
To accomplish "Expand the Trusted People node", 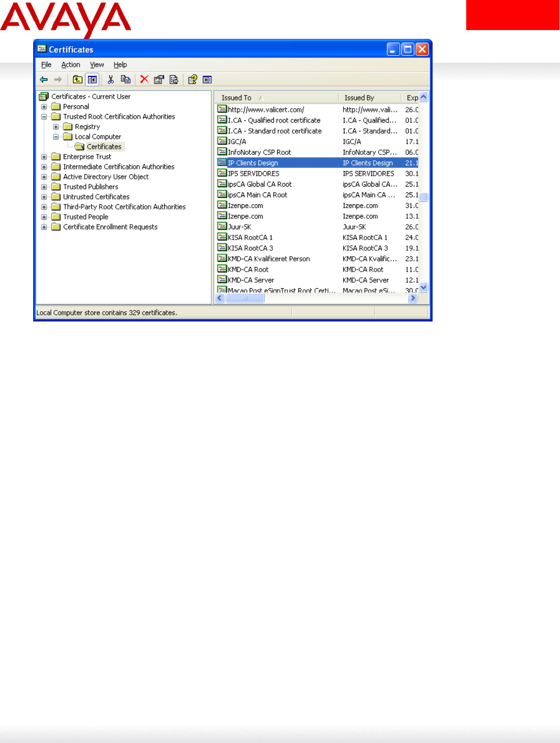I will (44, 217).
